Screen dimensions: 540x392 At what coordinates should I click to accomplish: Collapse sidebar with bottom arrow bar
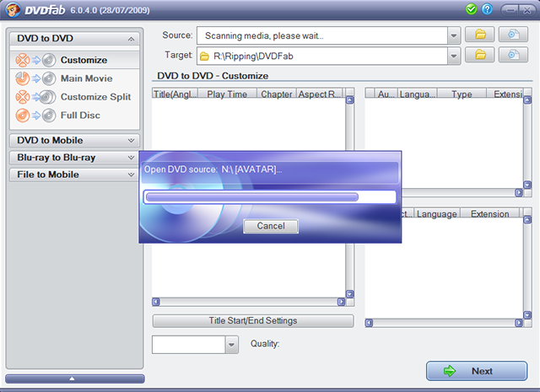(75, 379)
